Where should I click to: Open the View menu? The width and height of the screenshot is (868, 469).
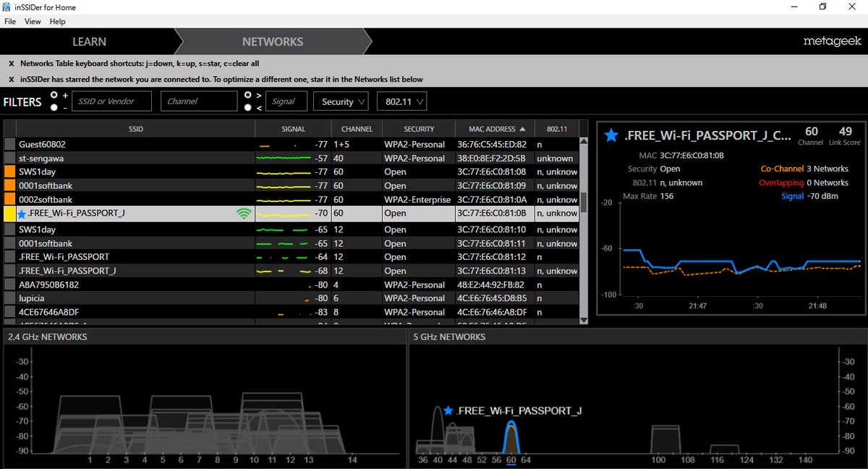(x=33, y=22)
